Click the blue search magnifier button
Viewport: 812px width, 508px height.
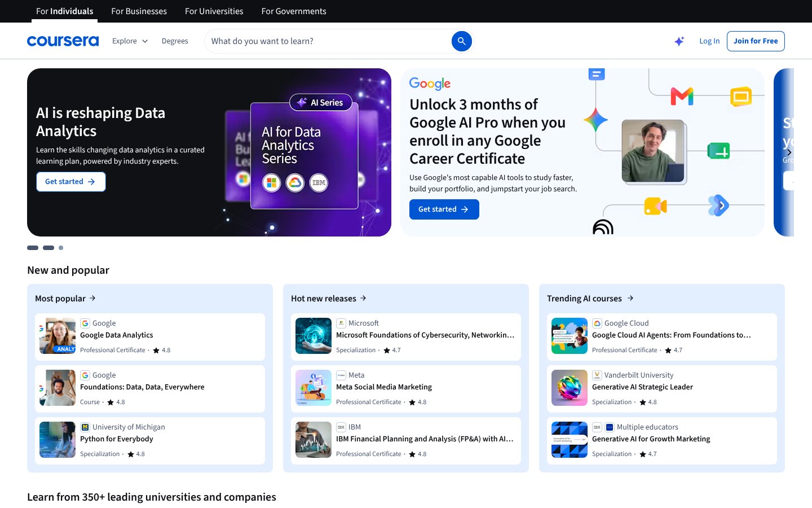[x=461, y=41]
